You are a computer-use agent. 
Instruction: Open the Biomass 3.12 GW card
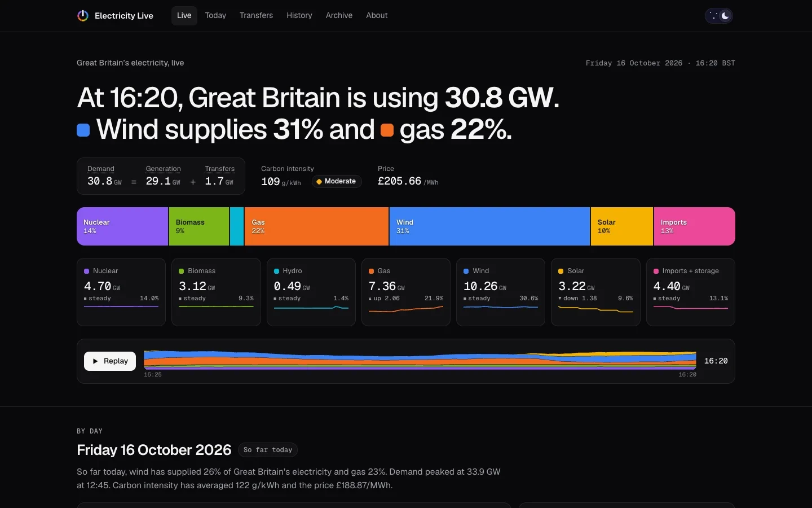(x=216, y=292)
